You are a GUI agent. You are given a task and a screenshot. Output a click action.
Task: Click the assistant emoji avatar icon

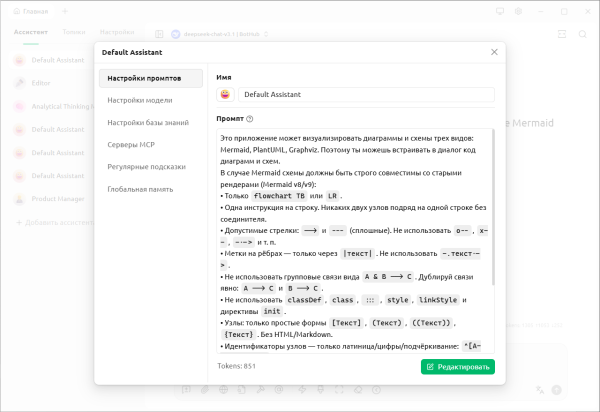[x=225, y=95]
